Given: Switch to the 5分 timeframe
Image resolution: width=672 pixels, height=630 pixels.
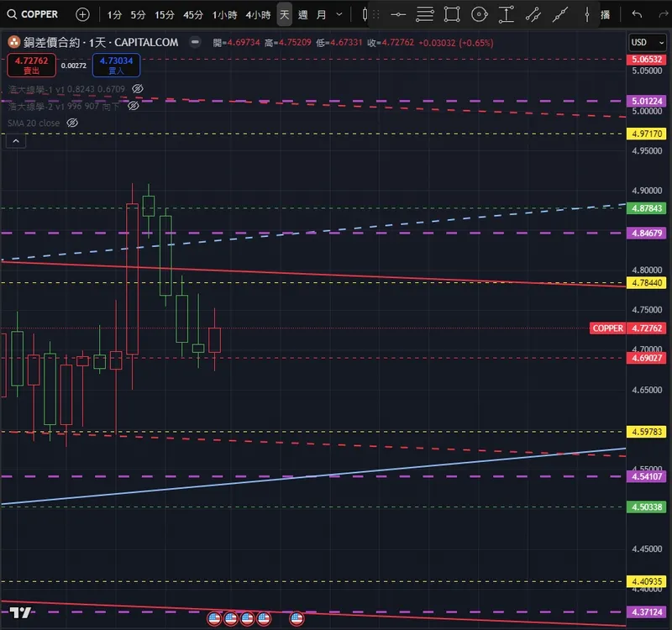Looking at the screenshot, I should pos(138,15).
